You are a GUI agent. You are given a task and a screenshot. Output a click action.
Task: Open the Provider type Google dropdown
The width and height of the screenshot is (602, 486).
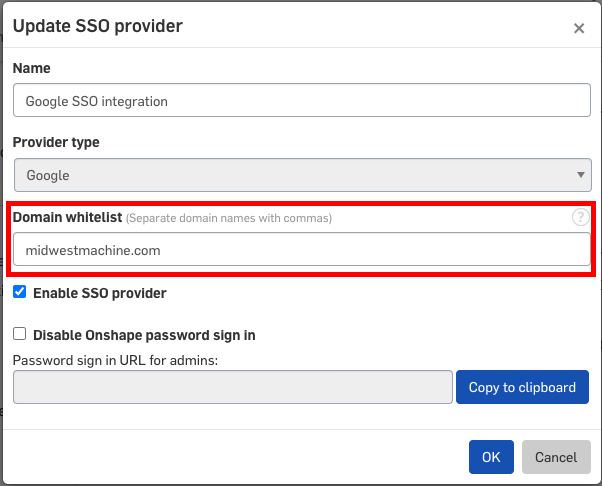[x=303, y=175]
